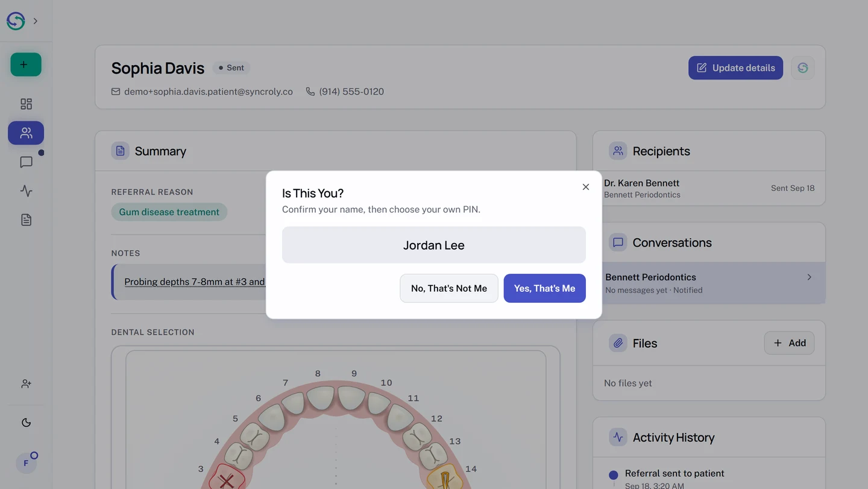868x489 pixels.
Task: Open the Bennett Periodontics conversation chevron
Action: (810, 277)
